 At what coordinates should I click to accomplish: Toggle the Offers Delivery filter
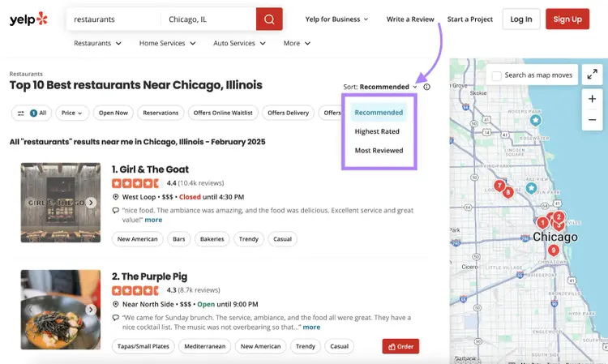(x=288, y=113)
